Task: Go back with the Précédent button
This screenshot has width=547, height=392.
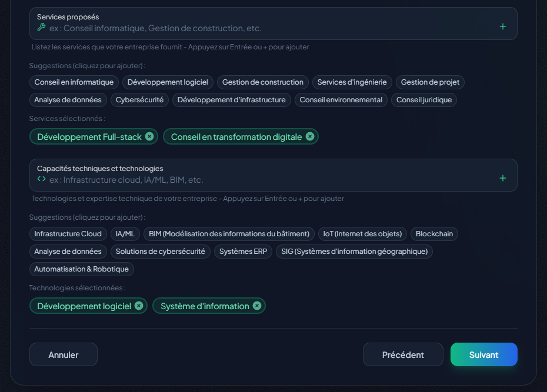Action: point(403,355)
